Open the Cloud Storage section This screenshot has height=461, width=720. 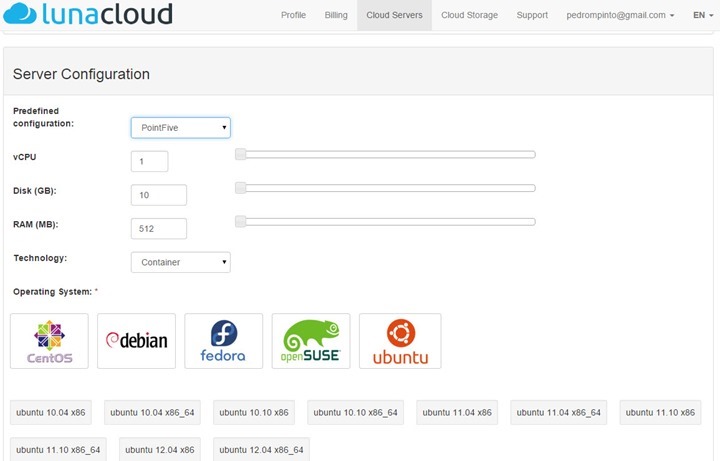click(469, 15)
